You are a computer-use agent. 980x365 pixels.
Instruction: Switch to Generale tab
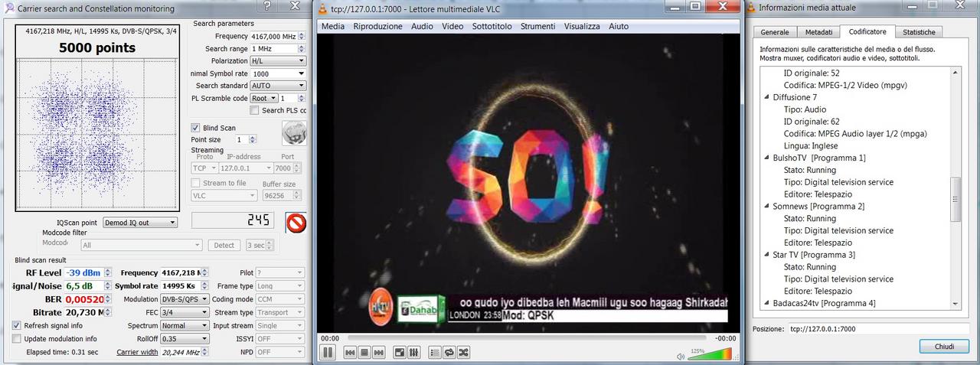(x=775, y=32)
